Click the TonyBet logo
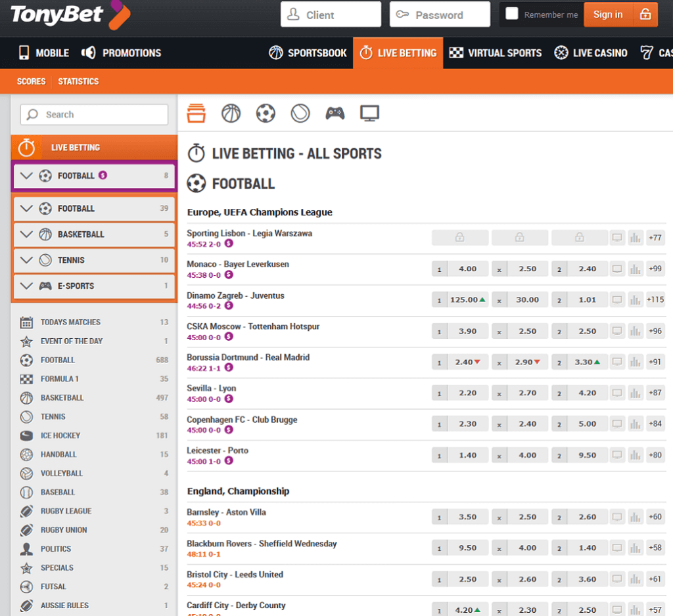Image resolution: width=673 pixels, height=616 pixels. point(70,16)
